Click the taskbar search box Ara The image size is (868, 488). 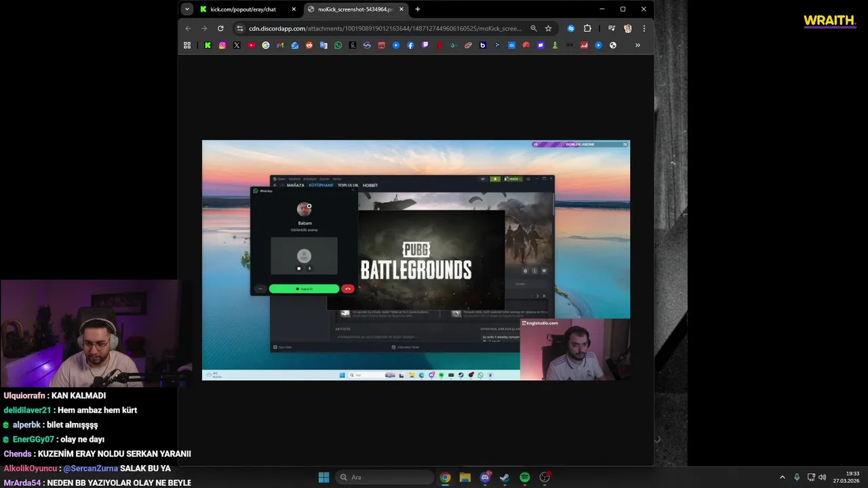(385, 477)
